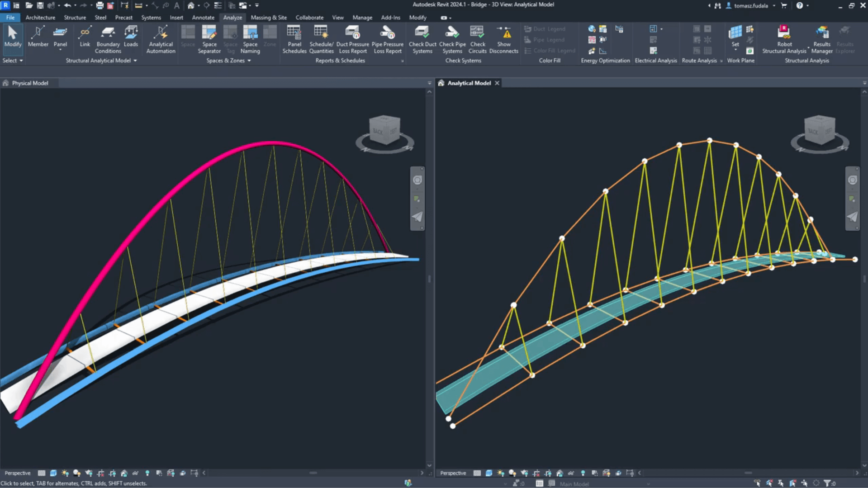
Task: Open Reports & Schedules dialog launcher arrow
Action: click(x=402, y=61)
